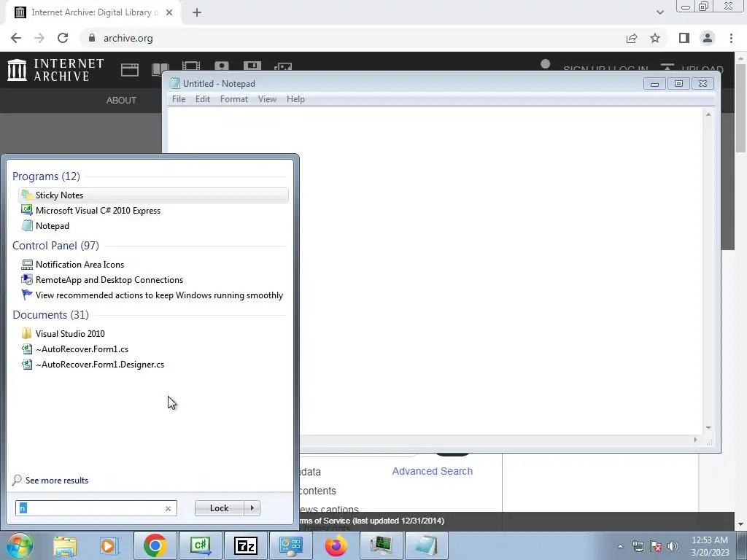Open a new Chrome tab
The height and width of the screenshot is (560, 747).
pyautogui.click(x=197, y=12)
